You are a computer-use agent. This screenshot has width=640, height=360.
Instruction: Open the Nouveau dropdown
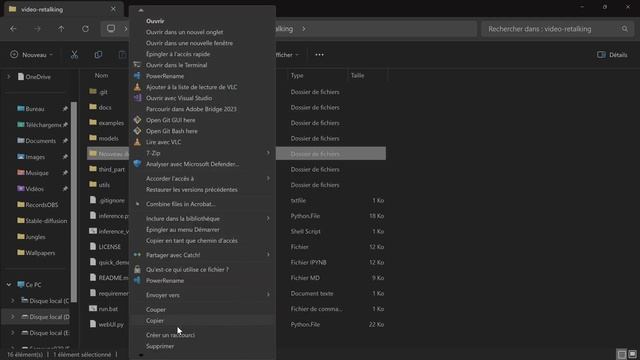32,55
